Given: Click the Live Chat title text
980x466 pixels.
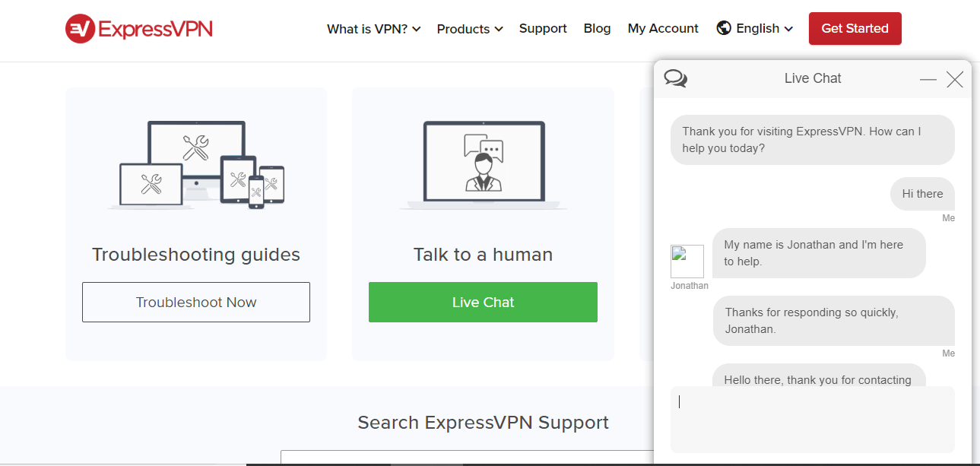Looking at the screenshot, I should [813, 78].
